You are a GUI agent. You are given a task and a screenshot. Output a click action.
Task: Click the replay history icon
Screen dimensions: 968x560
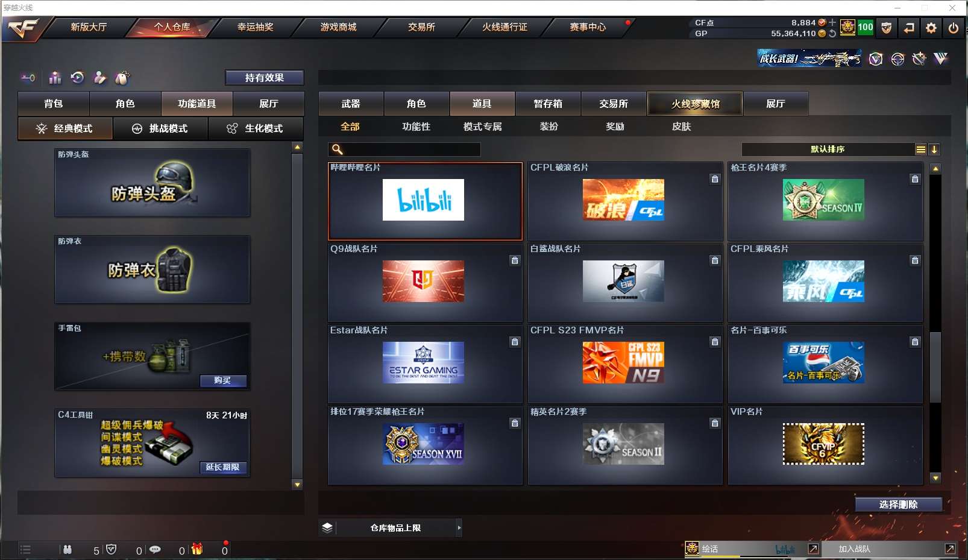point(77,77)
